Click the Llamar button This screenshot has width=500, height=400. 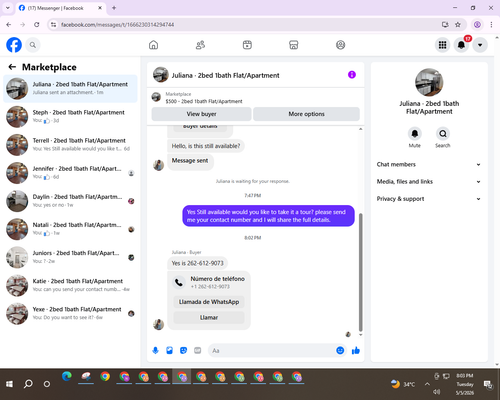209,317
